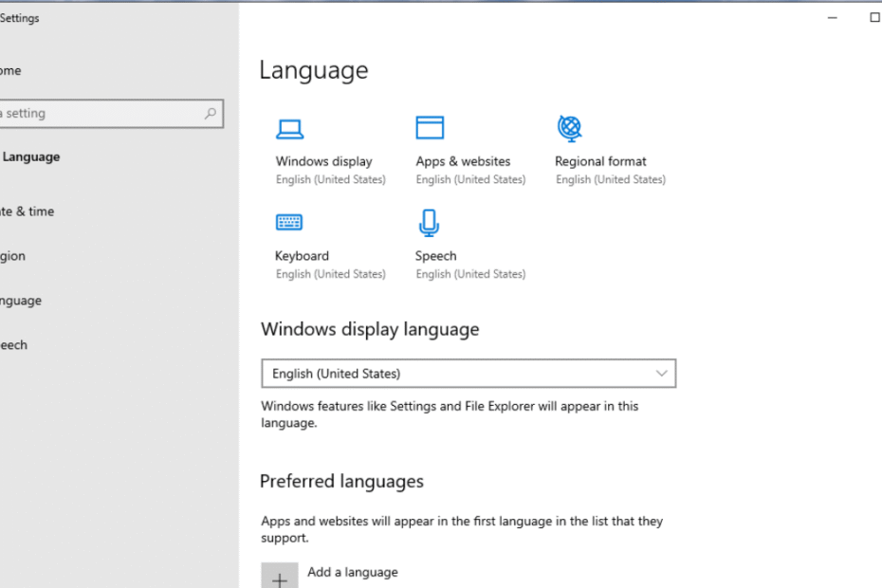
Task: Open the Date & time settings page
Action: point(27,211)
